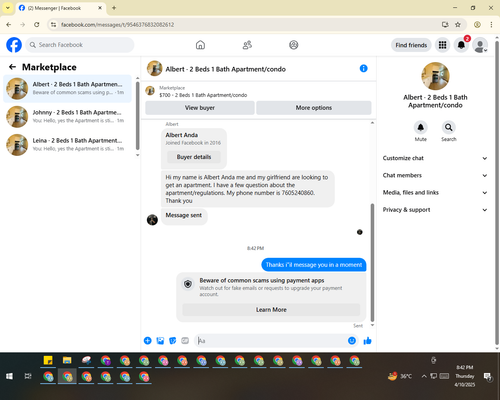Open the listing thumbnail in chat header

(154, 68)
